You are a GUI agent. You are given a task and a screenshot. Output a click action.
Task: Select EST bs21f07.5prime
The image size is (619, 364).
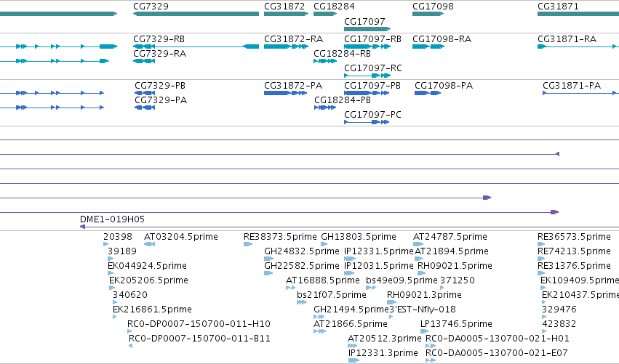coord(302,302)
